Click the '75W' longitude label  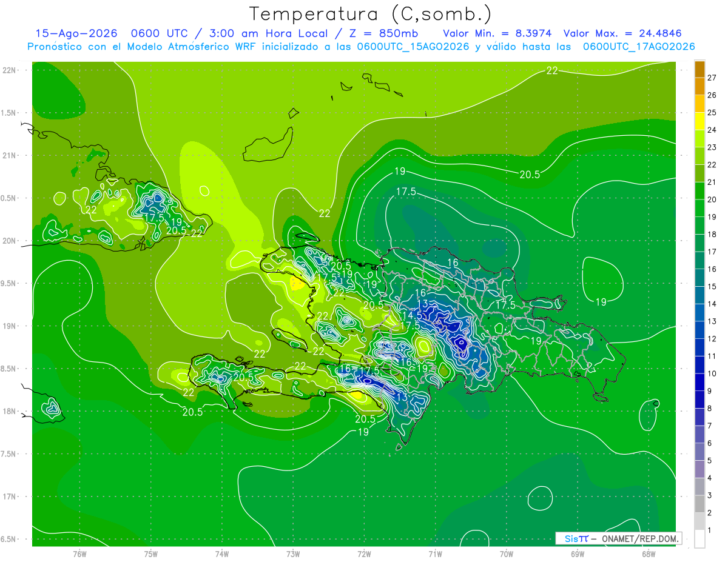151,554
